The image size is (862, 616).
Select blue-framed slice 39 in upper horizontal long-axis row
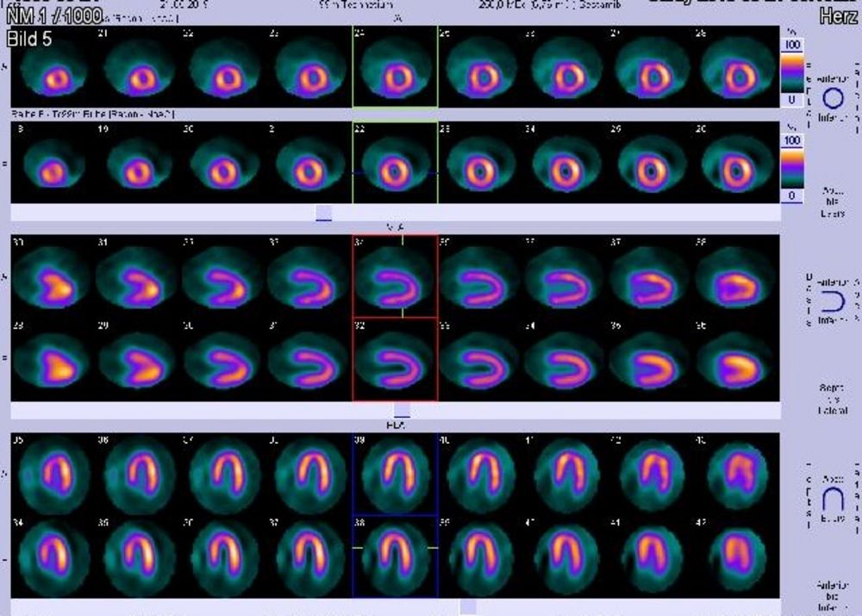[396, 474]
